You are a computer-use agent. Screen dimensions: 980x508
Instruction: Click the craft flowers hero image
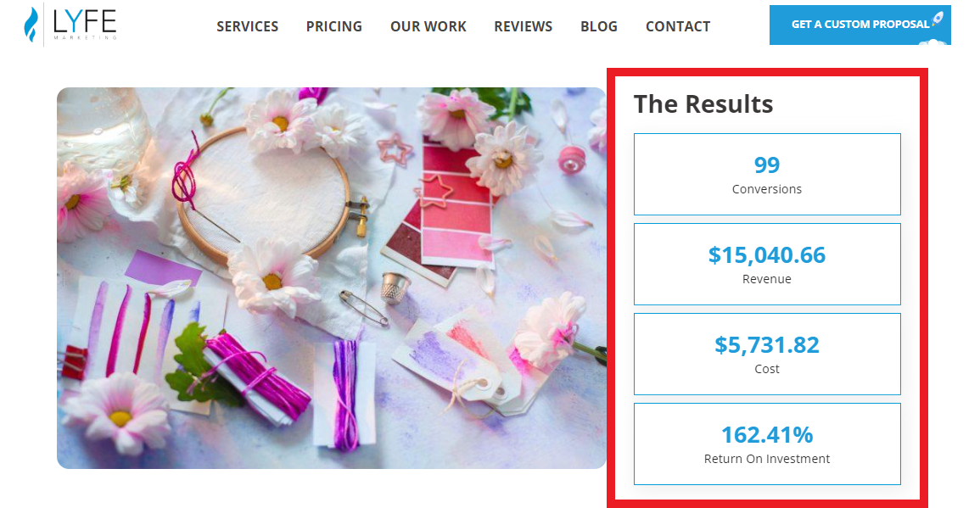331,278
